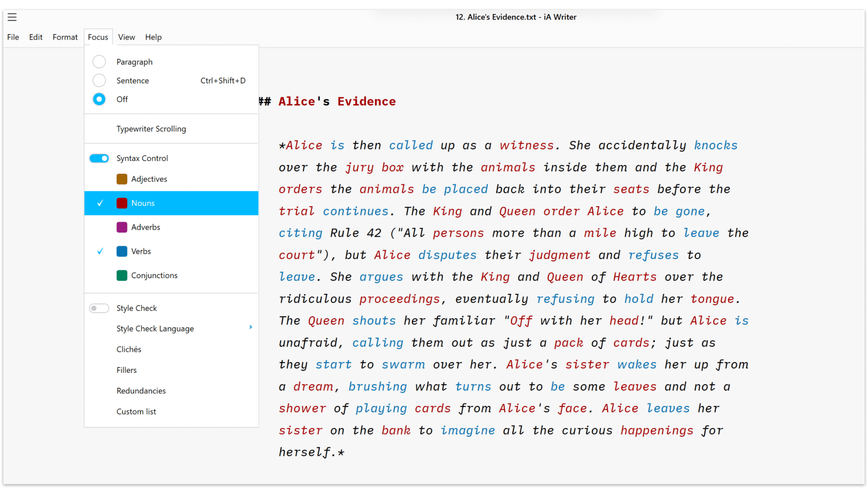
Task: Click the Alice's Evidence heading text
Action: coord(337,101)
